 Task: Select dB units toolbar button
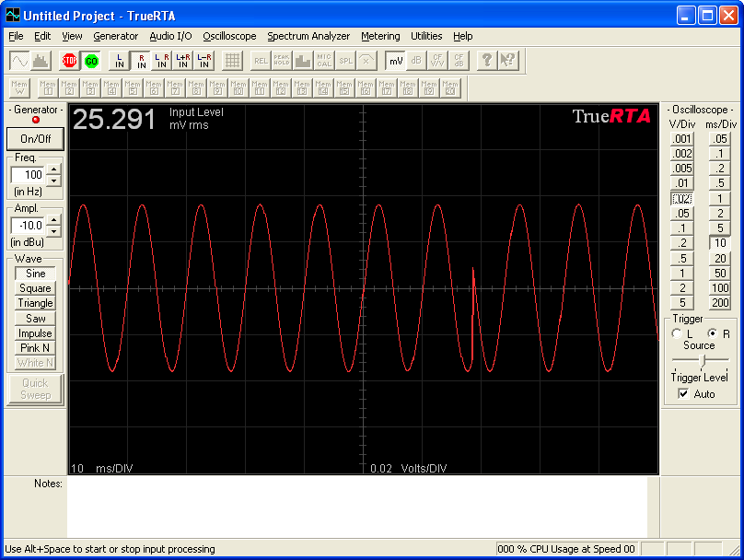(416, 61)
